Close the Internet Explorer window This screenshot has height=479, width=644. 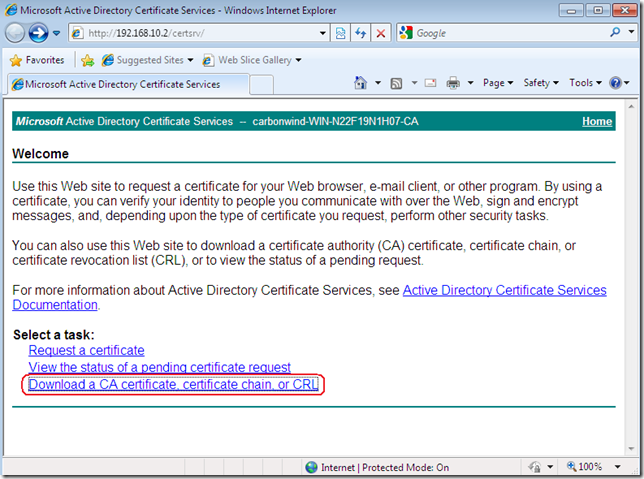point(625,10)
